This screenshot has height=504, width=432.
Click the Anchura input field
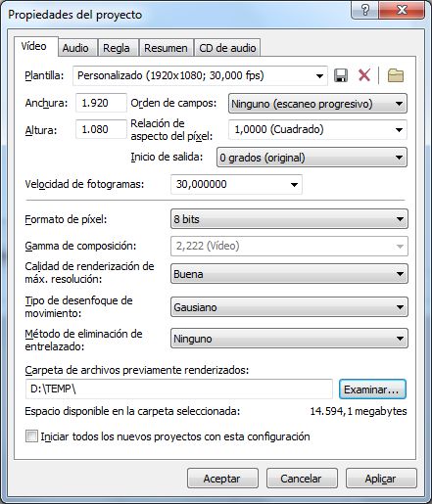pos(101,103)
